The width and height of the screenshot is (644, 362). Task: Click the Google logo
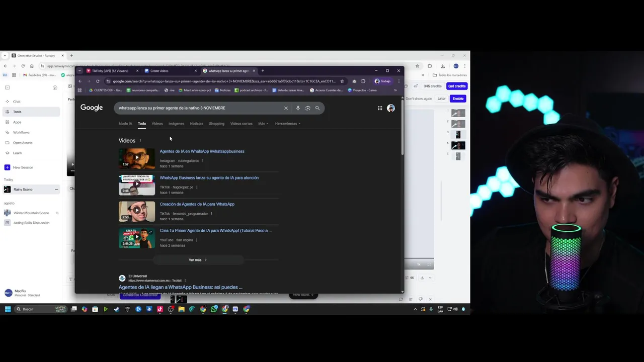coord(92,108)
